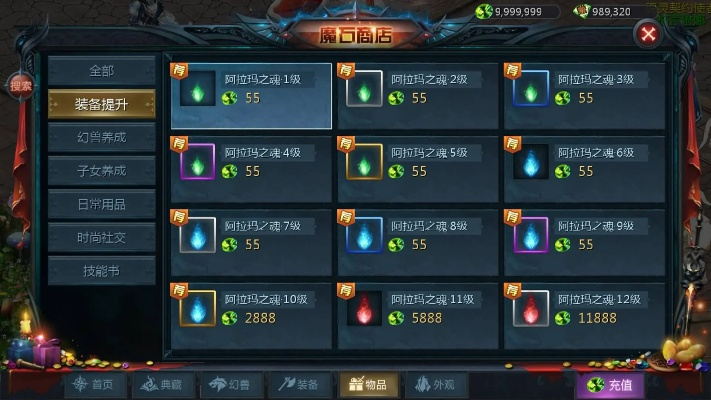The width and height of the screenshot is (711, 400).
Task: Click the round red 搜索 search icon
Action: [x=21, y=86]
